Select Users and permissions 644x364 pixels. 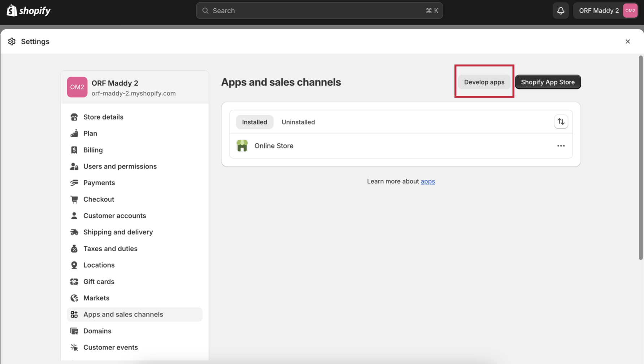click(135, 166)
